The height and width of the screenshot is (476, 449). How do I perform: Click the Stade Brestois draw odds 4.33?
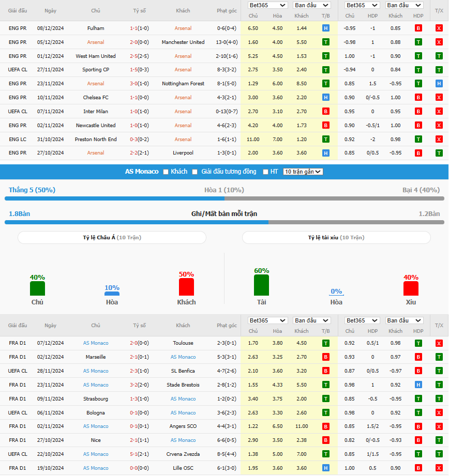click(277, 385)
